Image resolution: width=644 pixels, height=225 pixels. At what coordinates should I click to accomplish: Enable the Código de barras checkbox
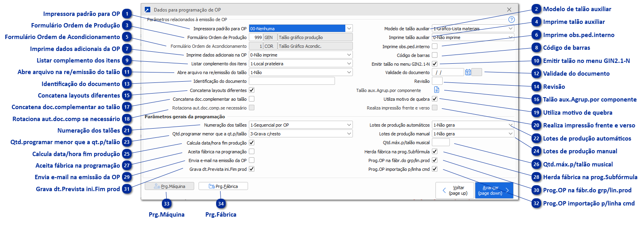435,55
